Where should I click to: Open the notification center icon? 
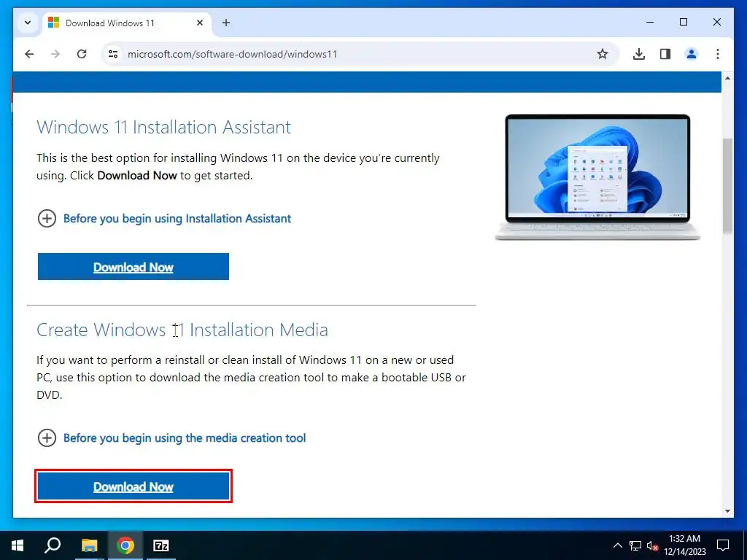coord(723,545)
